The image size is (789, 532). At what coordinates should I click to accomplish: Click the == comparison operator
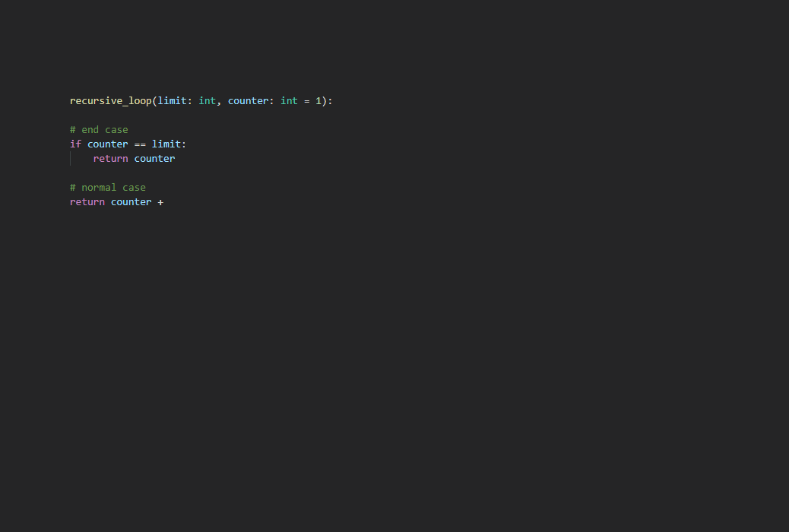click(140, 144)
